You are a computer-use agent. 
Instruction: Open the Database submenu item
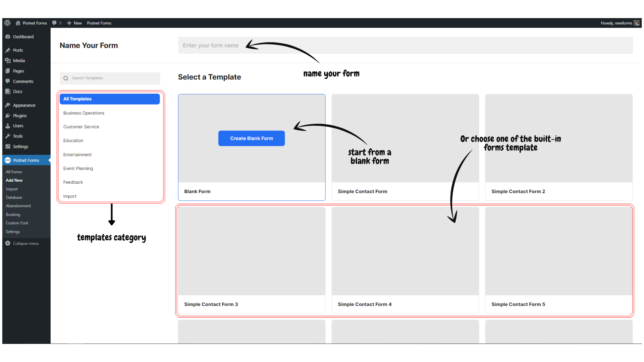click(14, 197)
